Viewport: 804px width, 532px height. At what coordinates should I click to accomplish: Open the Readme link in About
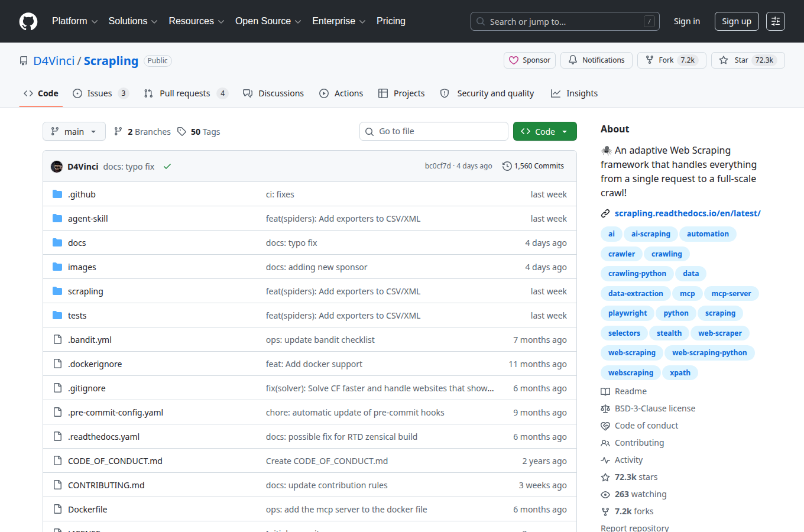[624, 391]
